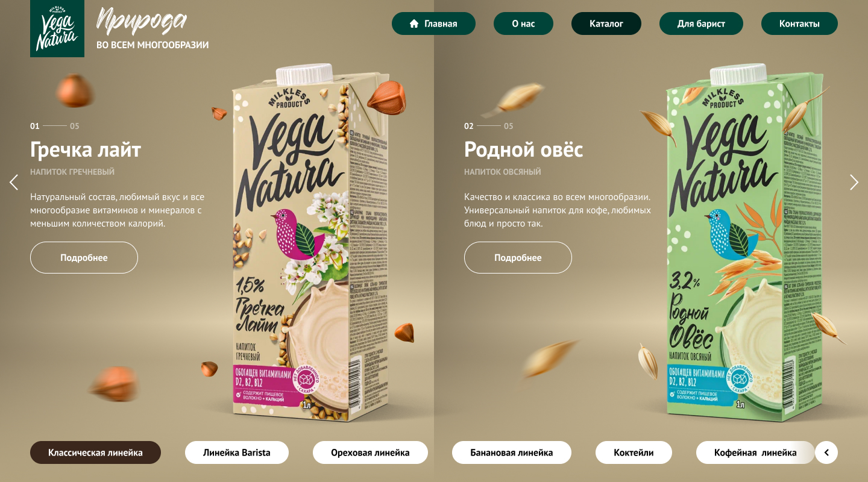Click Подробнее under Гречка лайт
The image size is (868, 482).
pos(84,258)
